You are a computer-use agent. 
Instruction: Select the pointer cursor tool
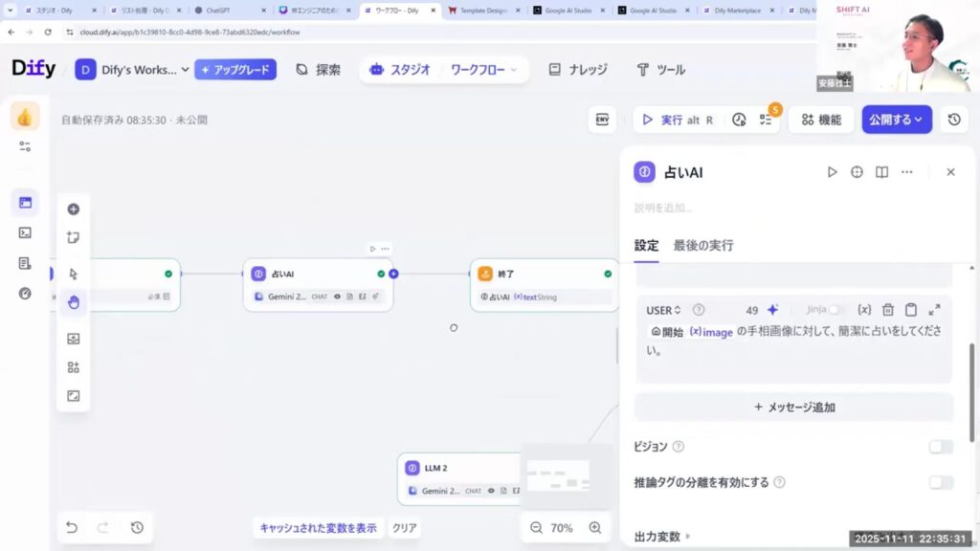click(x=74, y=274)
